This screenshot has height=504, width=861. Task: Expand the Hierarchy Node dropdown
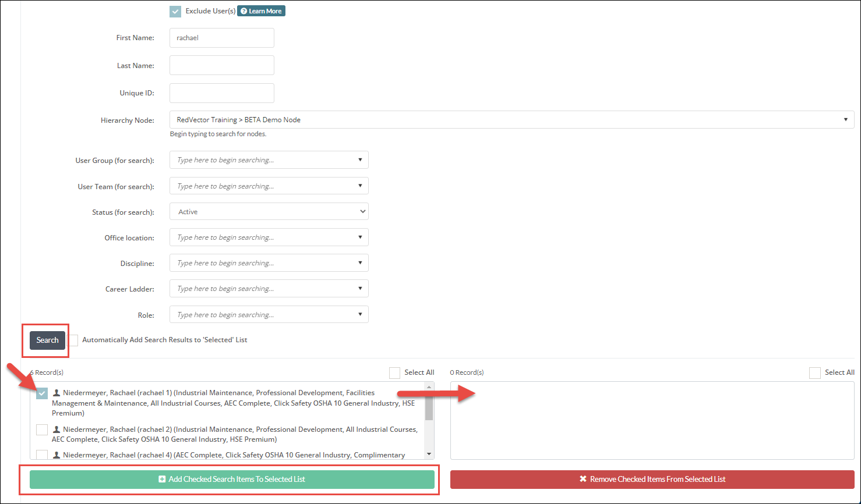(x=845, y=119)
